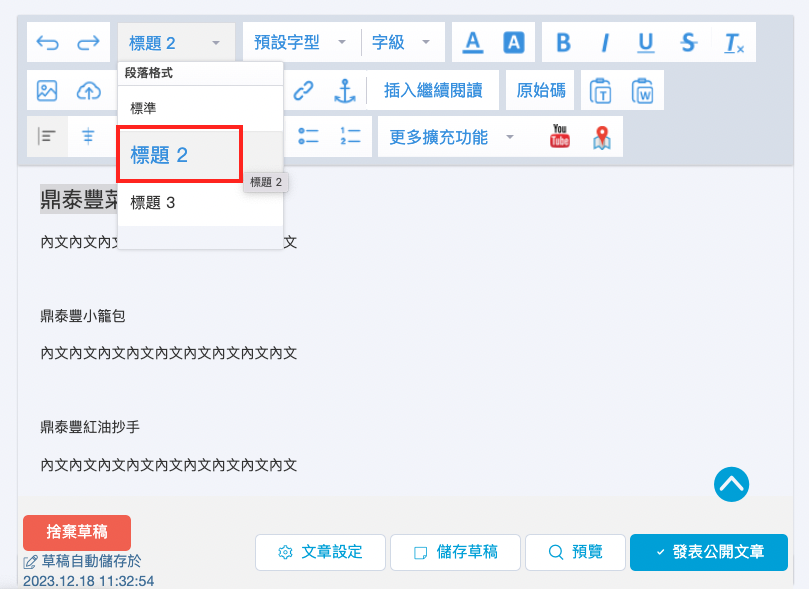809x589 pixels.
Task: Click the insert hyperlink icon
Action: coord(301,90)
